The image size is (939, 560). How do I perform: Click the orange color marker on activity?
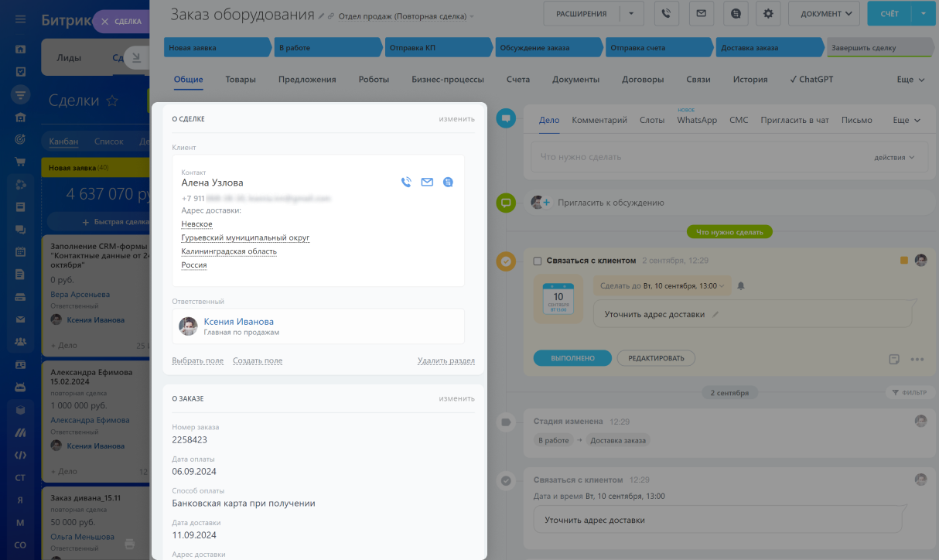903,261
